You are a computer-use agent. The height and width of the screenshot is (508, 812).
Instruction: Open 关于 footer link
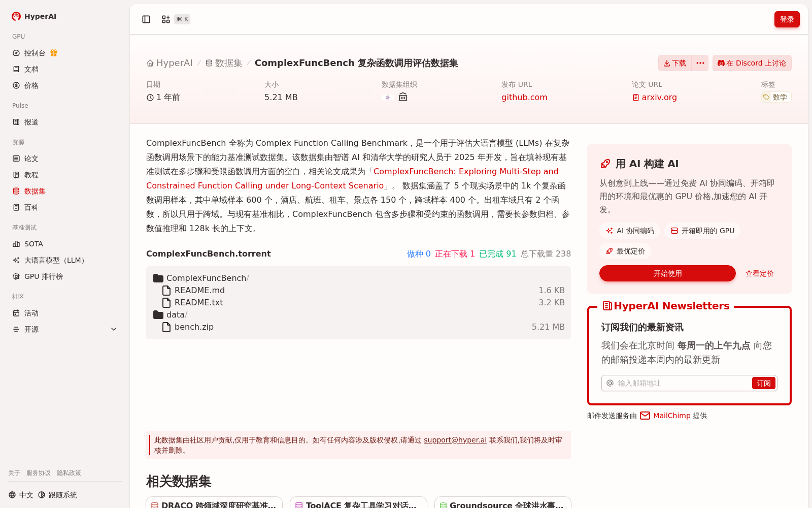tap(14, 473)
